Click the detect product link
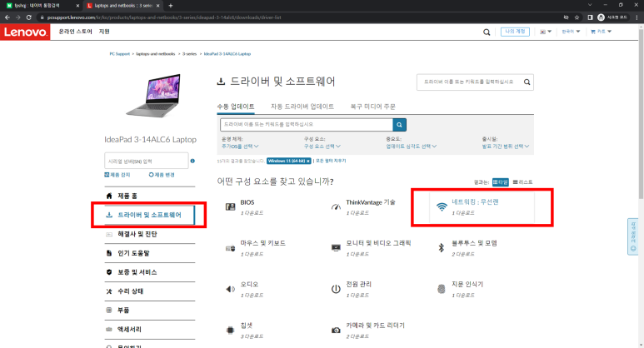644x348 pixels. pyautogui.click(x=117, y=175)
